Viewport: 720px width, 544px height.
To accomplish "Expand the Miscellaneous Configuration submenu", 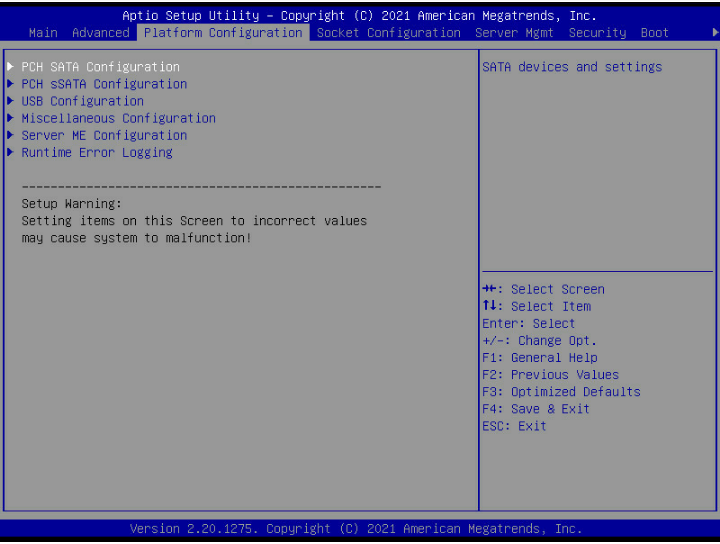I will pos(118,118).
